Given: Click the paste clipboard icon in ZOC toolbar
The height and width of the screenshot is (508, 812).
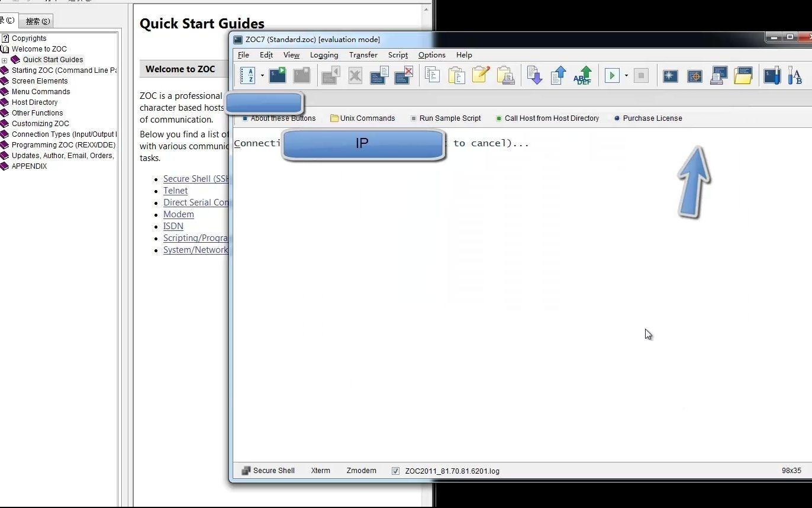Looking at the screenshot, I should pyautogui.click(x=456, y=75).
